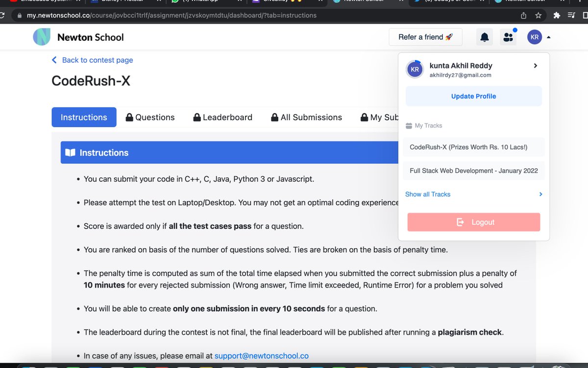Open the notifications bell icon

coord(484,37)
